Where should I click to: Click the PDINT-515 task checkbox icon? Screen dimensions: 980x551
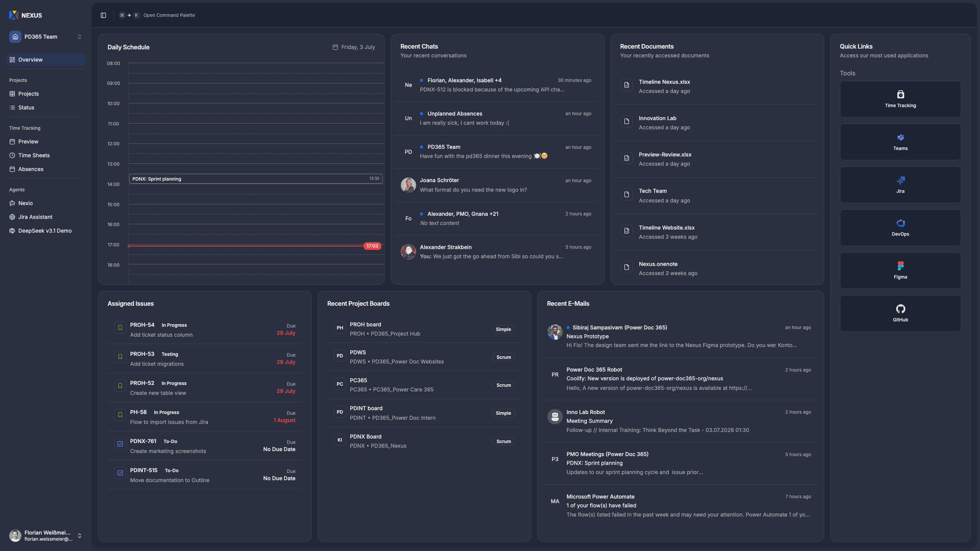point(120,473)
